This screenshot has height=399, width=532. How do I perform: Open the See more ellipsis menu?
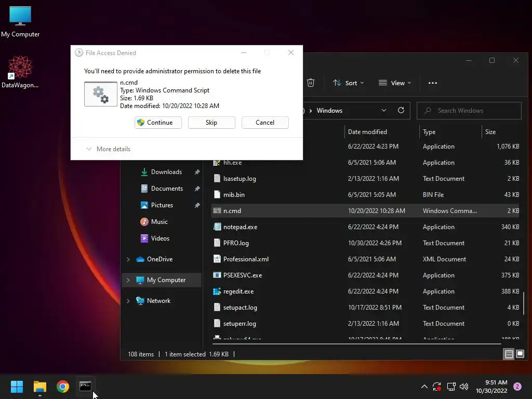(x=433, y=83)
